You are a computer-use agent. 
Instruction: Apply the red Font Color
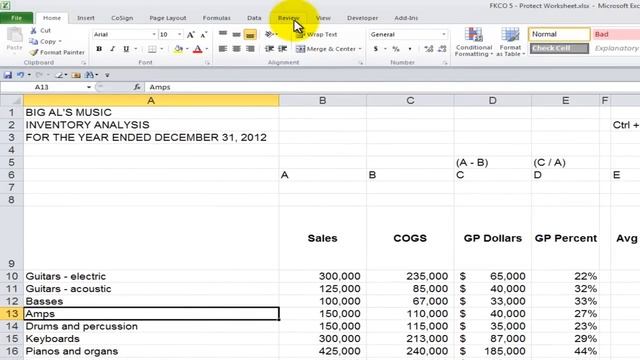pyautogui.click(x=198, y=49)
